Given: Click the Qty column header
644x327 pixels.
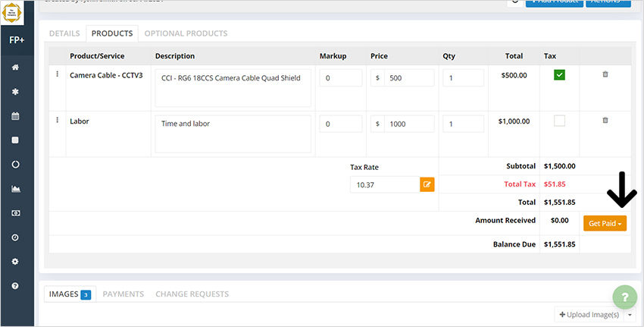Looking at the screenshot, I should pos(449,56).
